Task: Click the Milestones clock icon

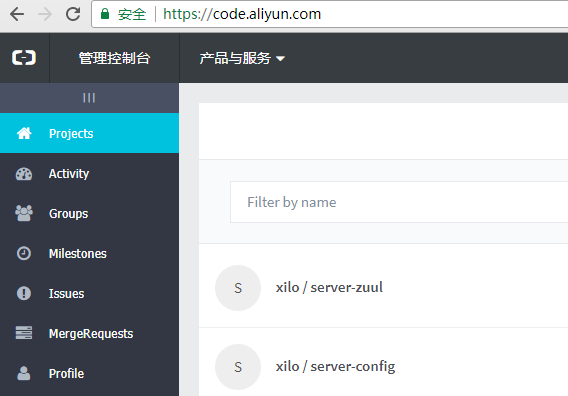Action: 24,253
